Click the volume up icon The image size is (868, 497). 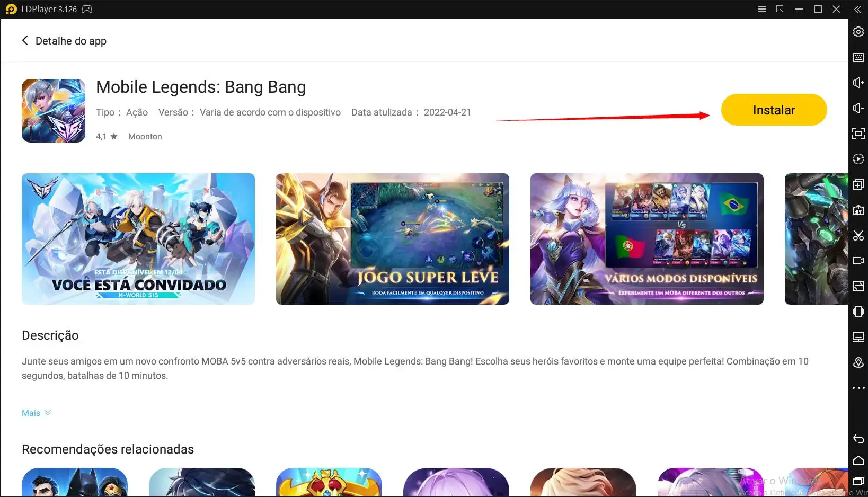(858, 83)
